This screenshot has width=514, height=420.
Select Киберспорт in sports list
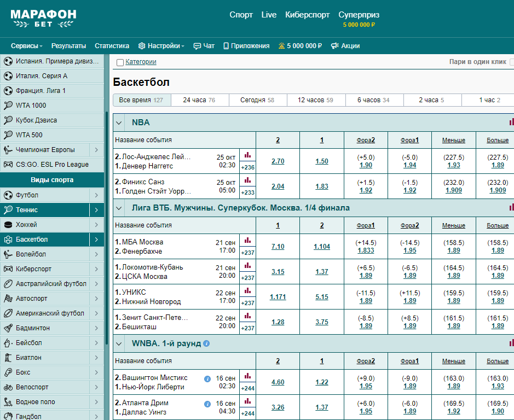click(44, 269)
